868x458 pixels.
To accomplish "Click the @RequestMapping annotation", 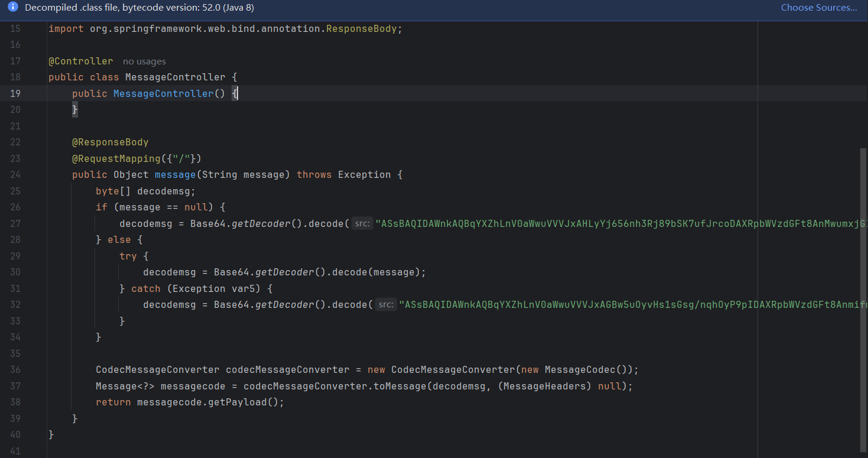I will tap(116, 158).
